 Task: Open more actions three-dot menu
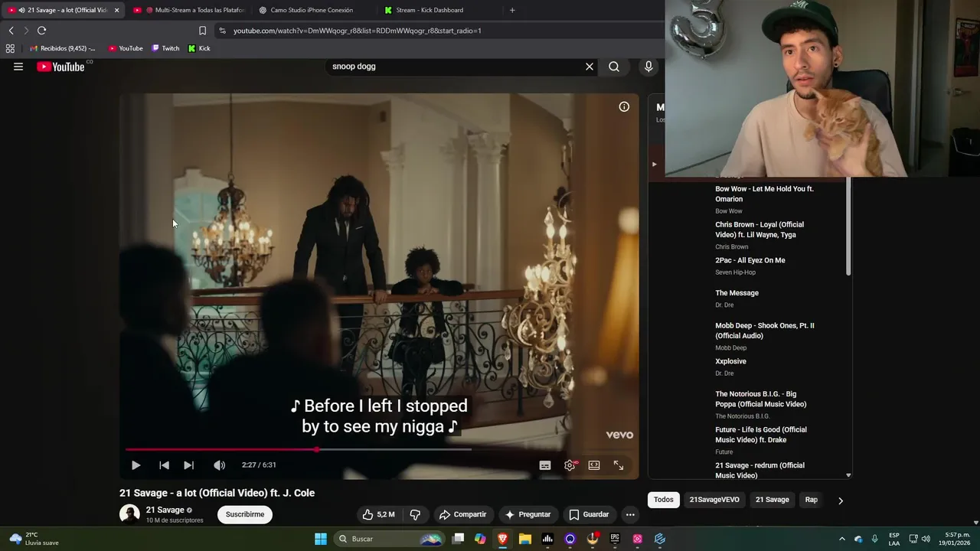coord(630,514)
